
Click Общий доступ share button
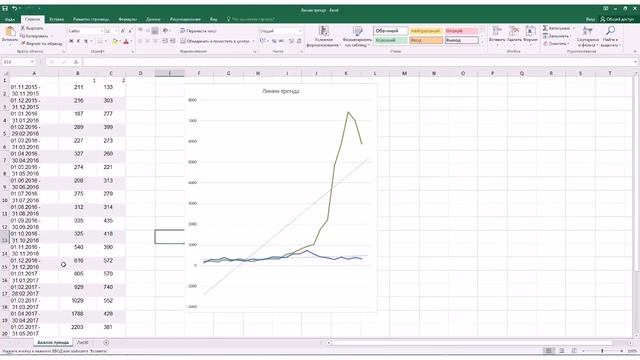616,19
